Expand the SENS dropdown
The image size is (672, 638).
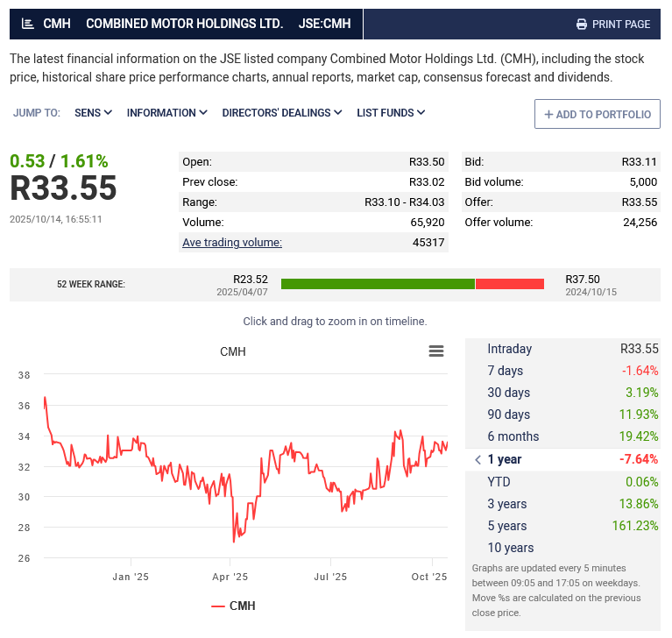94,113
